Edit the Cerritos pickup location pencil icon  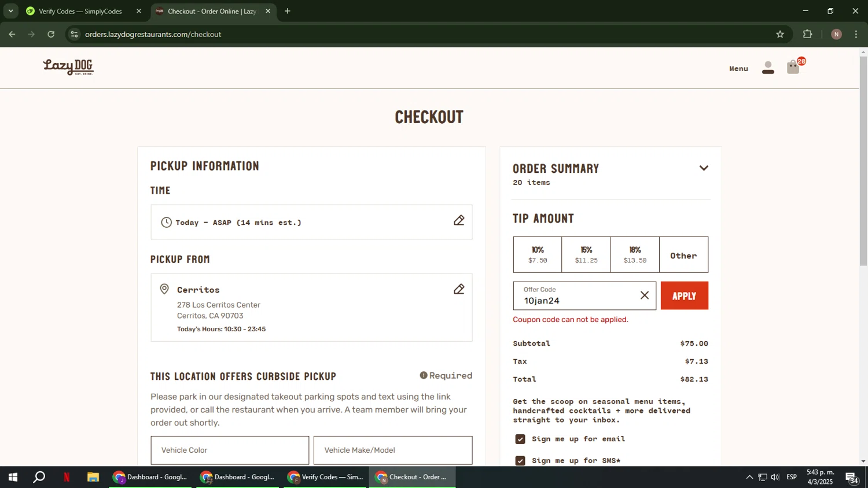[459, 289]
